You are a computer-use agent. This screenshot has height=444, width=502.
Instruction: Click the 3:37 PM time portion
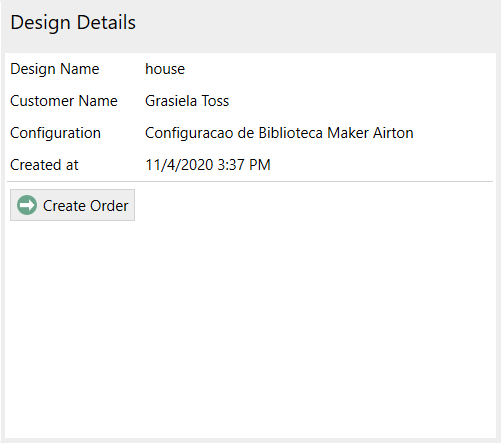[x=244, y=165]
